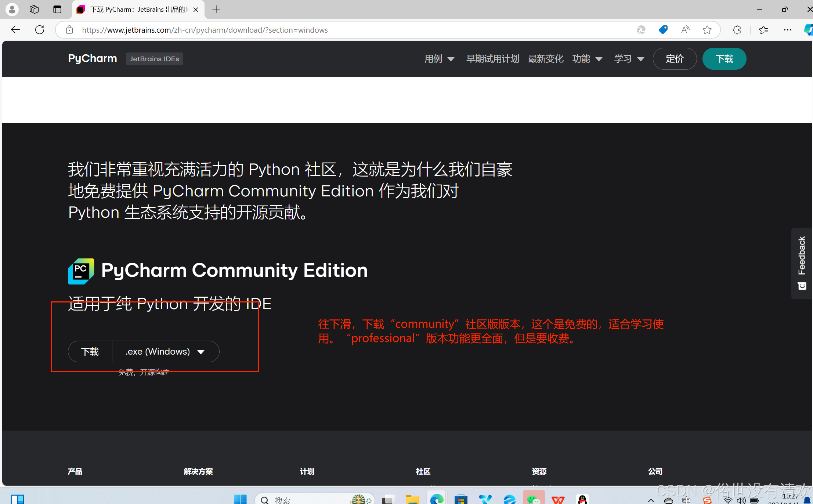
Task: Open the 最新变化 menu item
Action: pos(545,59)
